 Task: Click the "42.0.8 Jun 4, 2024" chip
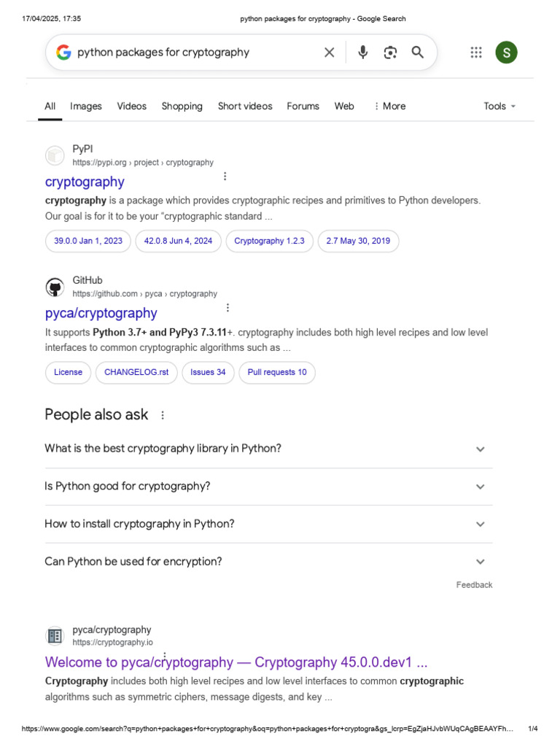click(x=178, y=241)
